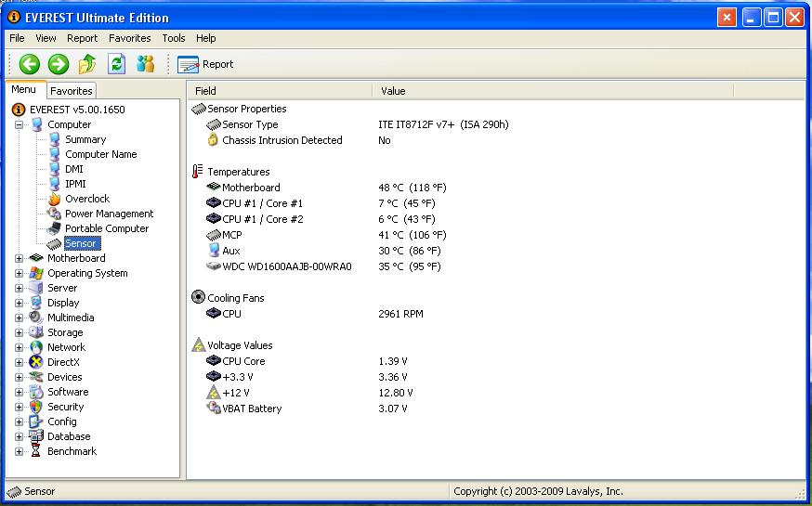Expand the Motherboard tree node

(x=20, y=258)
